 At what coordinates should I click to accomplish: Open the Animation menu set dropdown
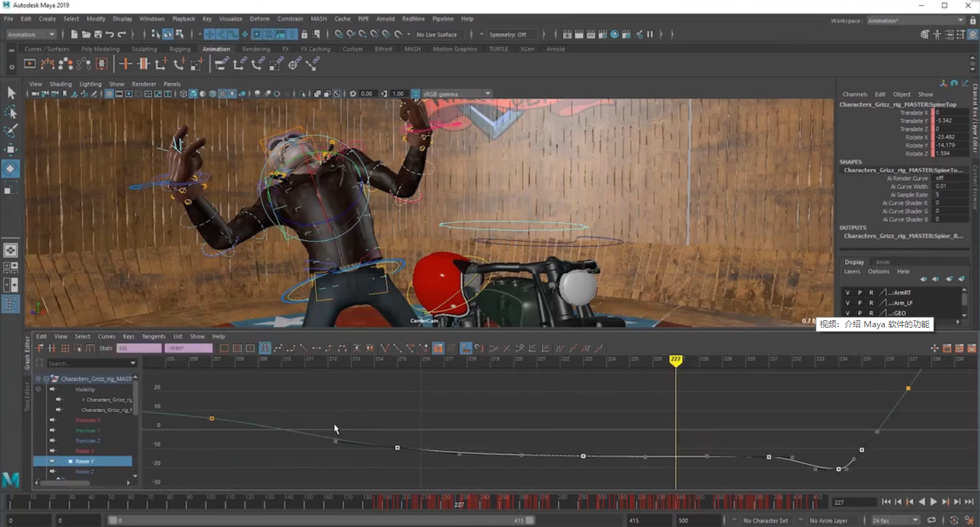point(32,34)
